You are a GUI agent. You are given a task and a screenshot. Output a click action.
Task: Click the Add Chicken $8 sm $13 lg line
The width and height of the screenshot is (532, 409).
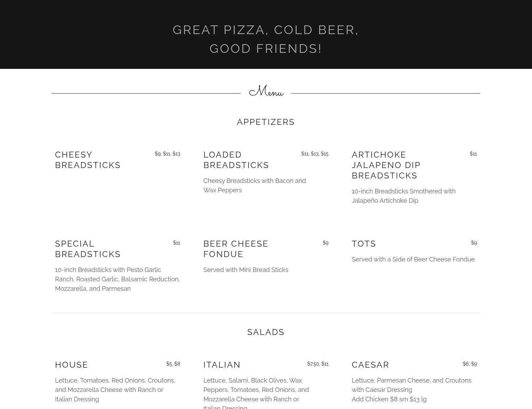pyautogui.click(x=389, y=399)
